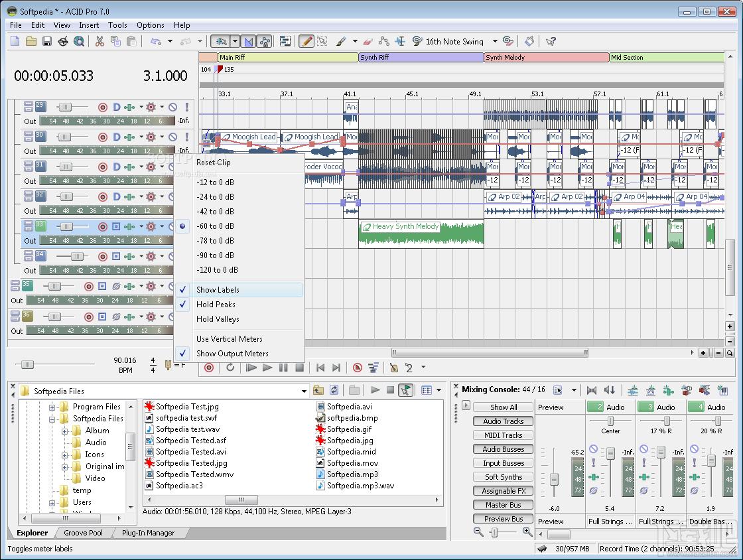Select the Erase tool icon

pyautogui.click(x=368, y=41)
